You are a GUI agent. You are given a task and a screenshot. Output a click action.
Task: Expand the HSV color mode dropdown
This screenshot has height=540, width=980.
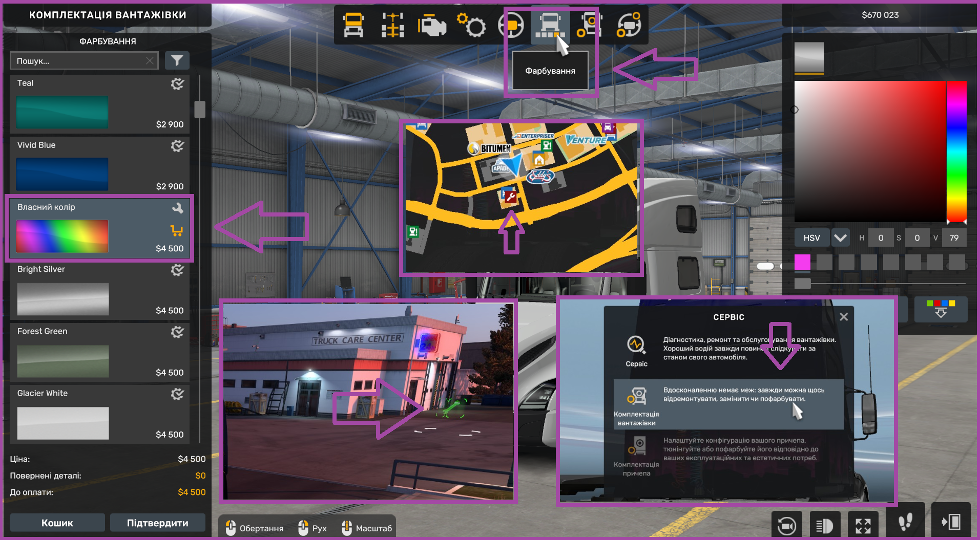pyautogui.click(x=840, y=238)
